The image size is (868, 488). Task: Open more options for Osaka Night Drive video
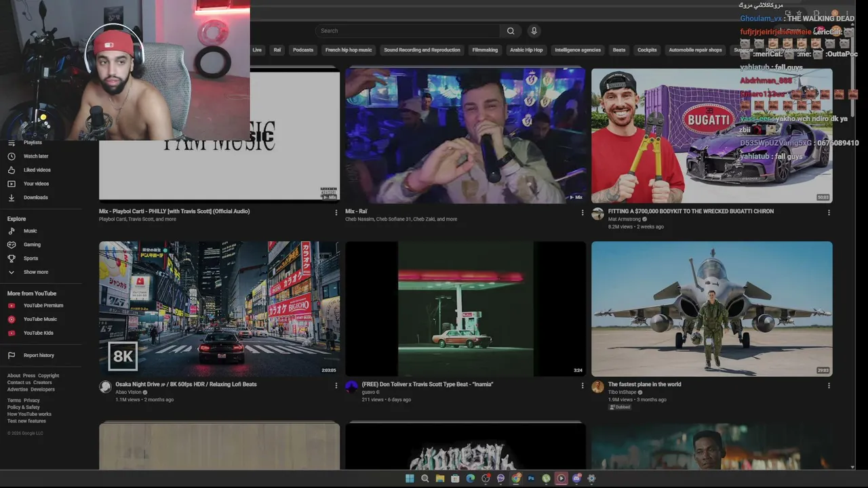click(336, 385)
